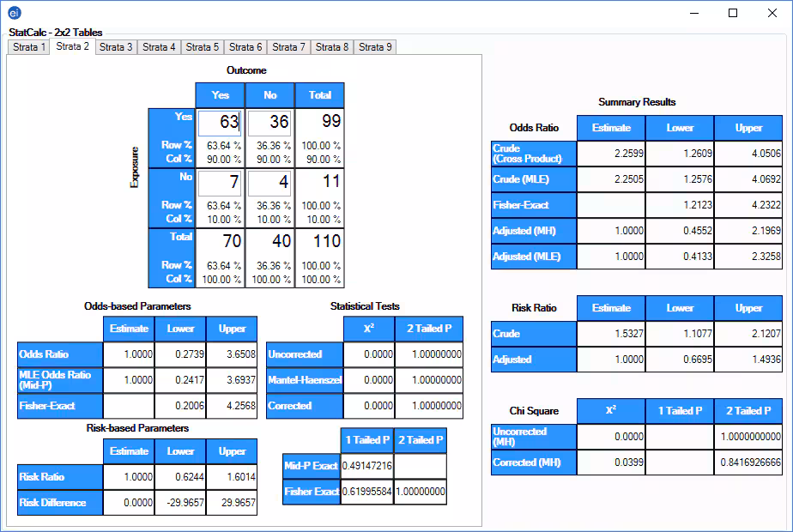Click the Mid-P Exact value 0.49147216
The height and width of the screenshot is (532, 793).
(367, 466)
